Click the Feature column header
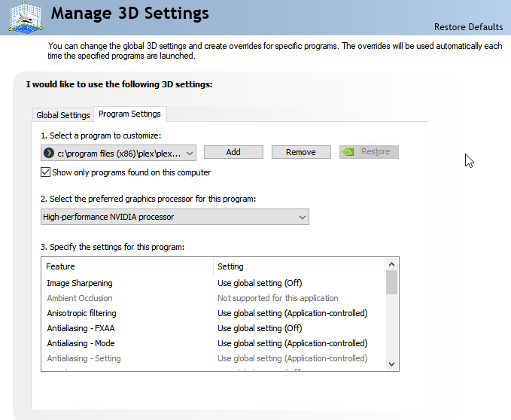511x420 pixels. click(60, 266)
